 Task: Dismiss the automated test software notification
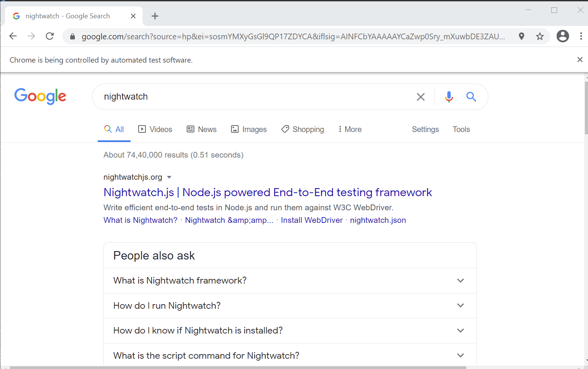580,60
